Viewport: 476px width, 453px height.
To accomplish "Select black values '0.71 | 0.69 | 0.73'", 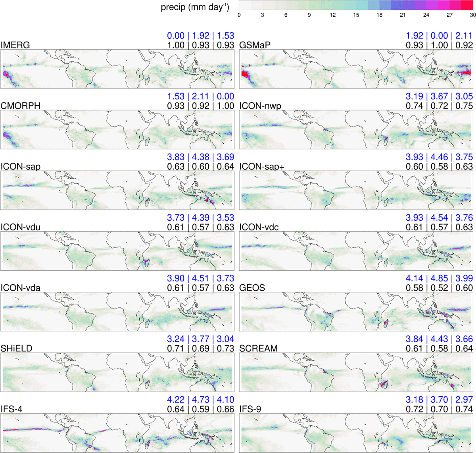I will (x=201, y=349).
